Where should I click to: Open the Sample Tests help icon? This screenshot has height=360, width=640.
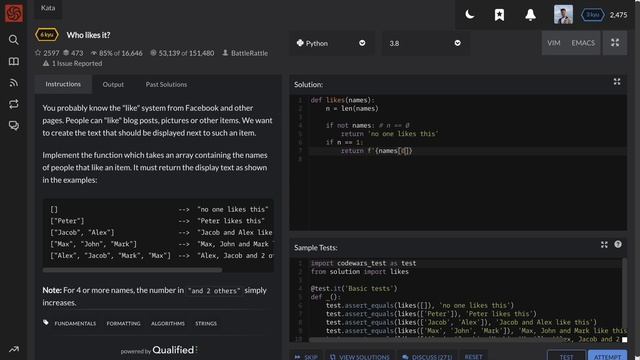tap(618, 244)
